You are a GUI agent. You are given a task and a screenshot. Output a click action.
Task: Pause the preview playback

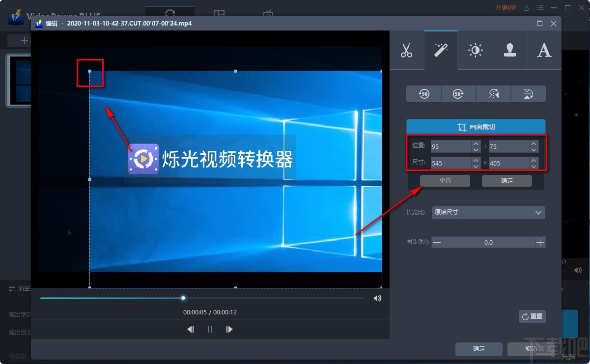pyautogui.click(x=210, y=330)
